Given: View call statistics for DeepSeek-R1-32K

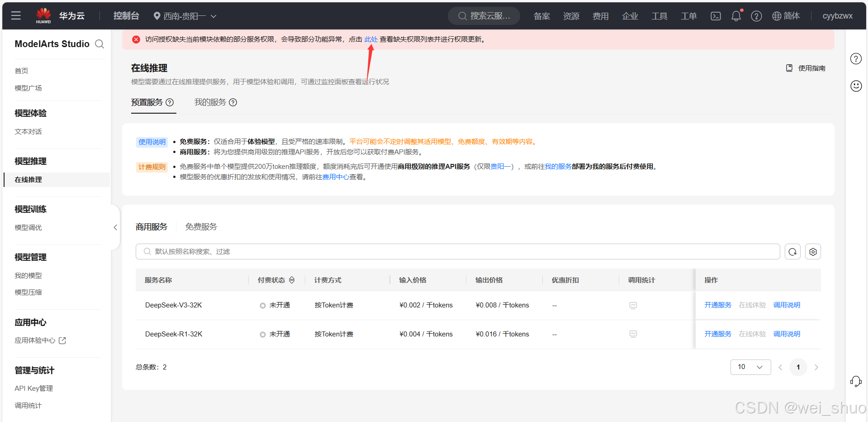Looking at the screenshot, I should [x=633, y=334].
